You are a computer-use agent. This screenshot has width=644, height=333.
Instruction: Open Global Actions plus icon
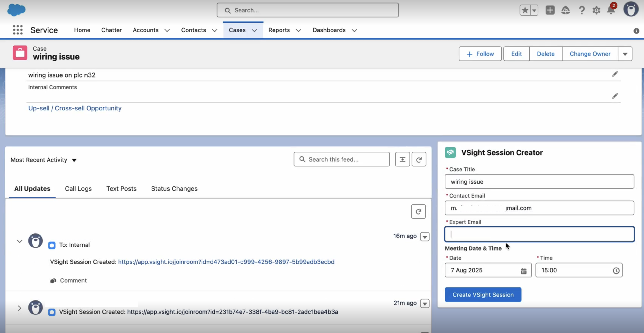(550, 10)
